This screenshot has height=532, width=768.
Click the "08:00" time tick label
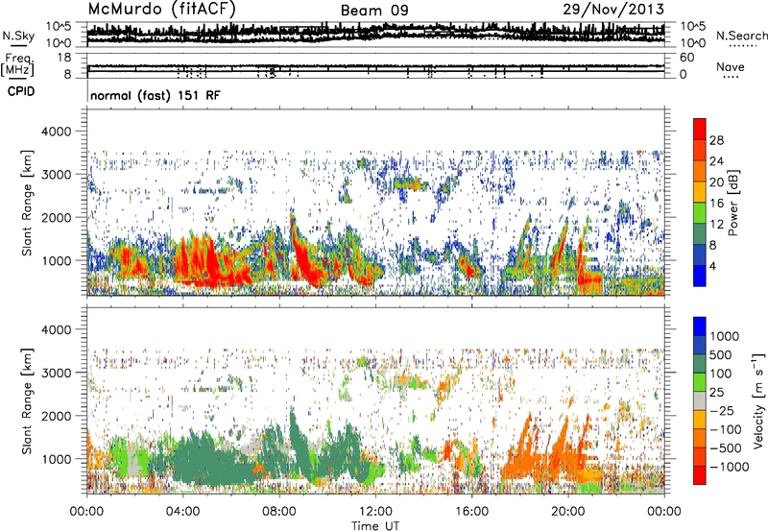(278, 512)
